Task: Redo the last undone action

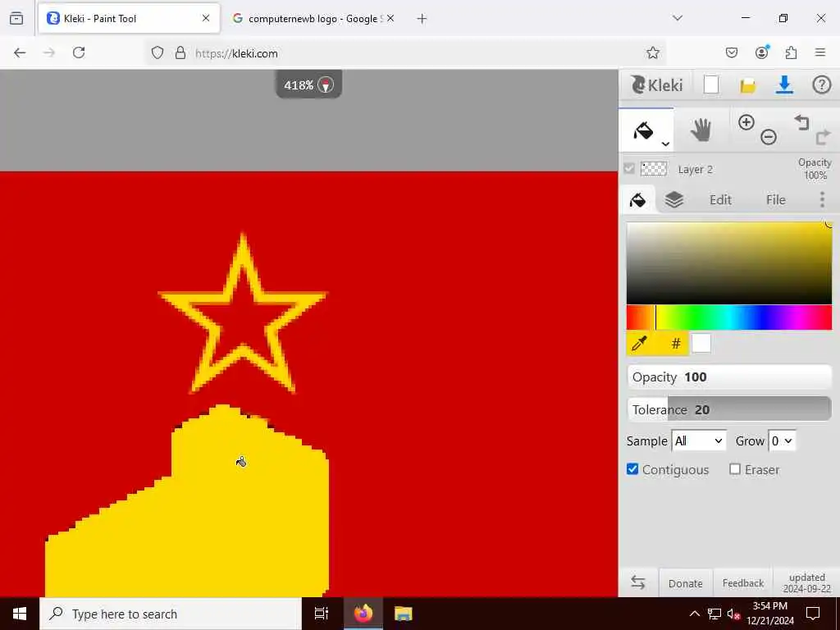Action: coord(823,137)
